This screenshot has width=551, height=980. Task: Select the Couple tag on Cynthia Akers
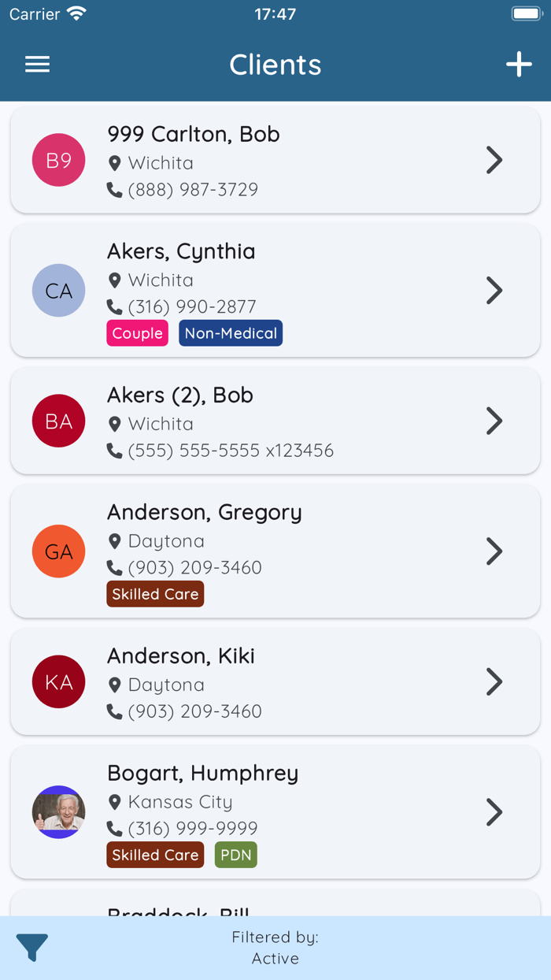click(x=137, y=333)
